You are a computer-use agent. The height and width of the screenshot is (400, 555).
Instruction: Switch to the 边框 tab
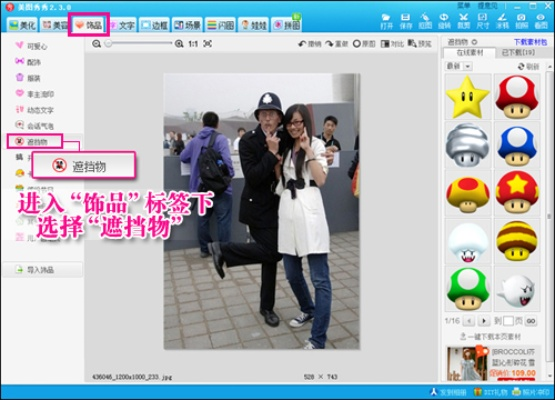tap(155, 25)
